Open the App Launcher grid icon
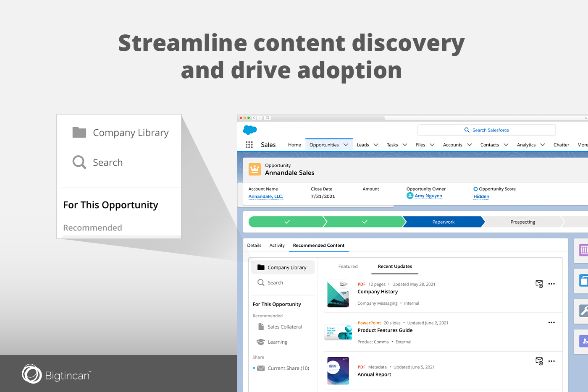Viewport: 588px width, 392px height. point(249,145)
